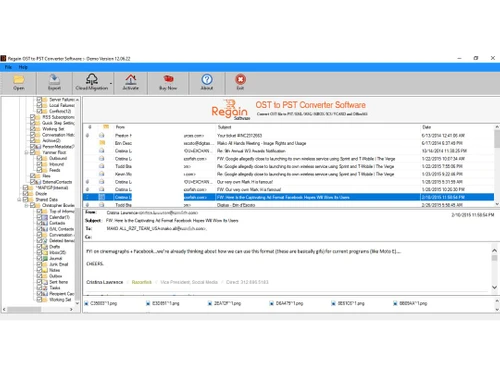500x375 pixels.
Task: Uncheck the RSS Subscriptions checkbox
Action: point(32,117)
